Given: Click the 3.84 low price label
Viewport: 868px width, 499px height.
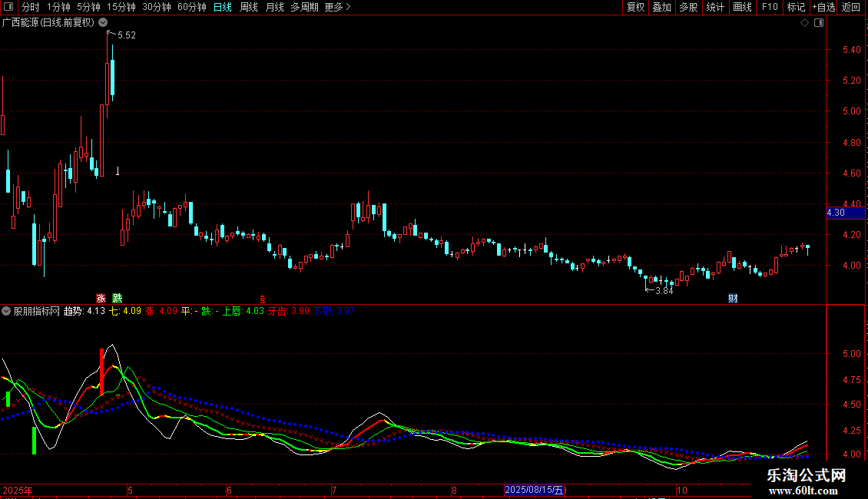Looking at the screenshot, I should 664,290.
